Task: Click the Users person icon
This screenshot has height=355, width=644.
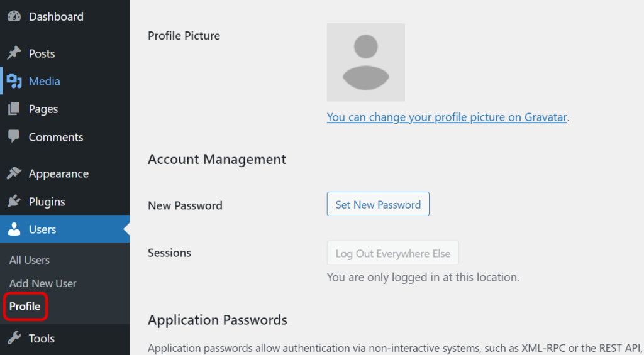Action: tap(14, 229)
